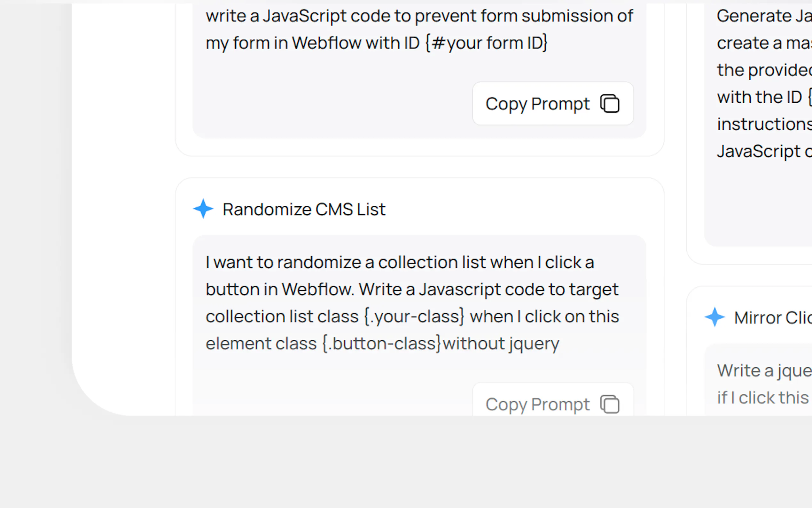Click the top Copy Prompt button
The height and width of the screenshot is (508, 812).
click(x=552, y=103)
